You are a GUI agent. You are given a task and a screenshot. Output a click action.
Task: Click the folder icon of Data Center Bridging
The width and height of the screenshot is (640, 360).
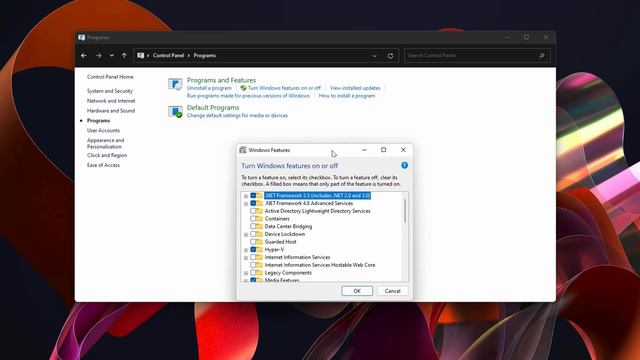point(260,226)
